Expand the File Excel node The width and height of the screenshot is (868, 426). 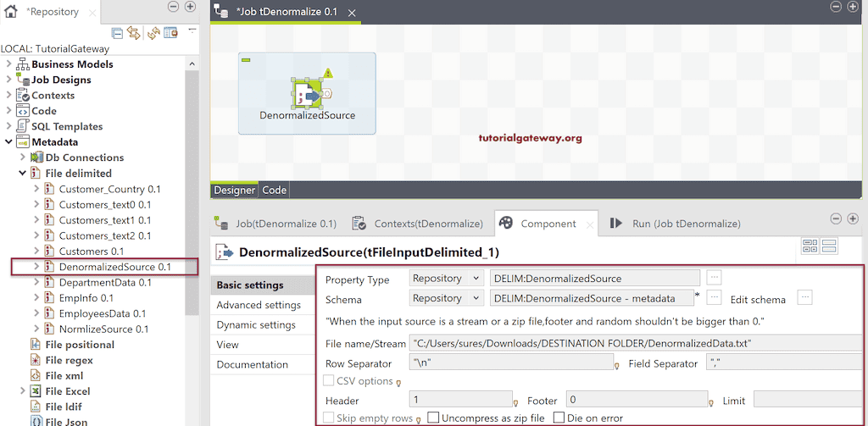[22, 391]
